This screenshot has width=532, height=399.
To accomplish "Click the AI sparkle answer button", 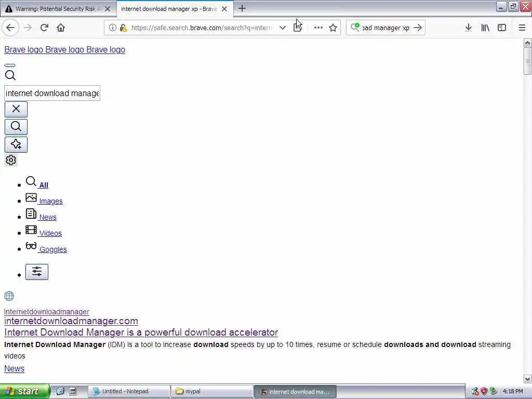I will tap(16, 144).
